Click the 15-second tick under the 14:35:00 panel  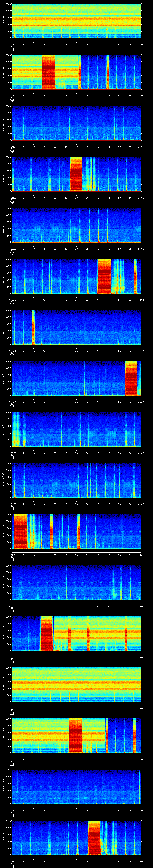coord(44,708)
